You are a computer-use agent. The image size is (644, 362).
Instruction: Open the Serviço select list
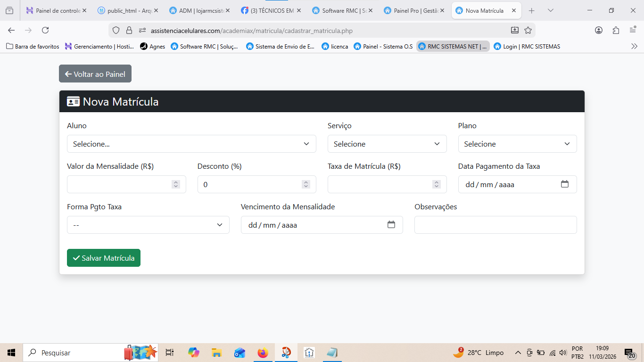(387, 144)
